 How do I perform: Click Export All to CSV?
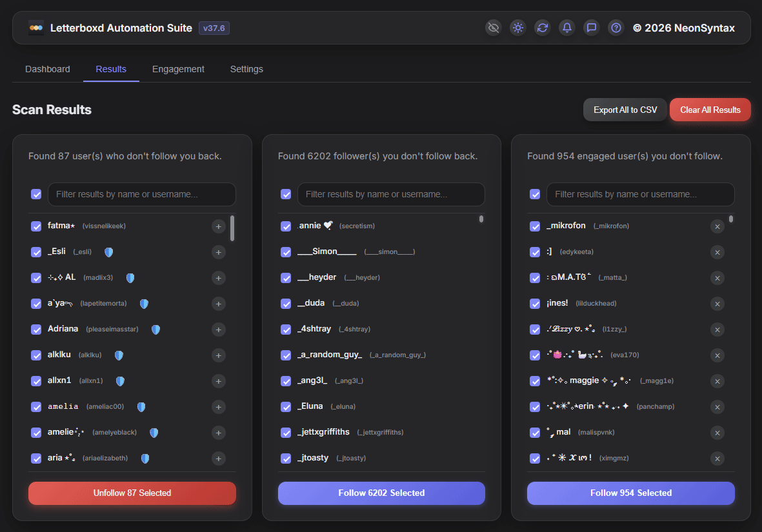click(x=625, y=110)
